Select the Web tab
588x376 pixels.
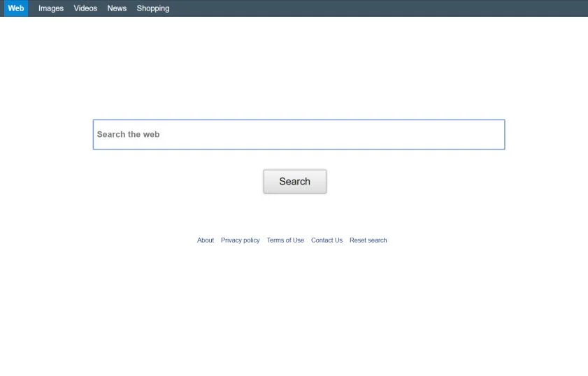16,8
